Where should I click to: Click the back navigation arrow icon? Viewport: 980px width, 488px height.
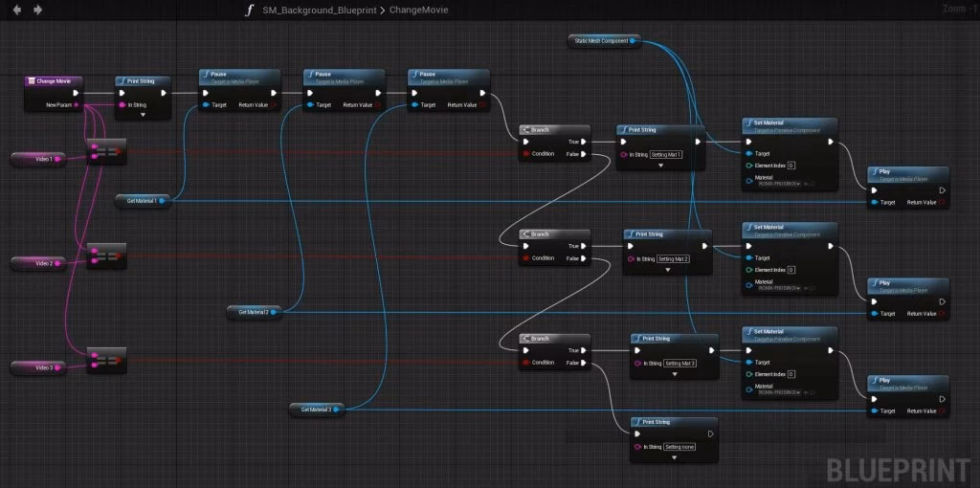(x=17, y=10)
